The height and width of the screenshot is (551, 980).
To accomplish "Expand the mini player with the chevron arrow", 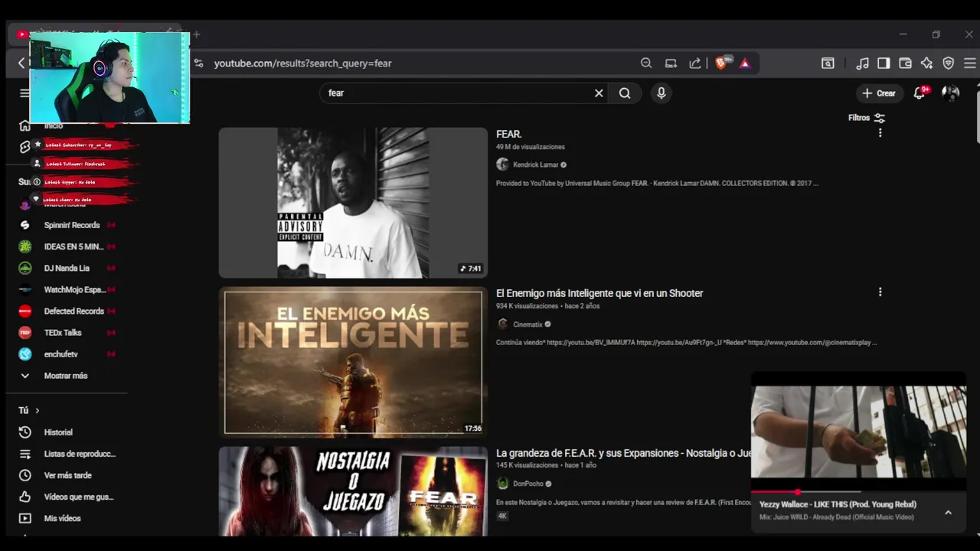I will [948, 513].
